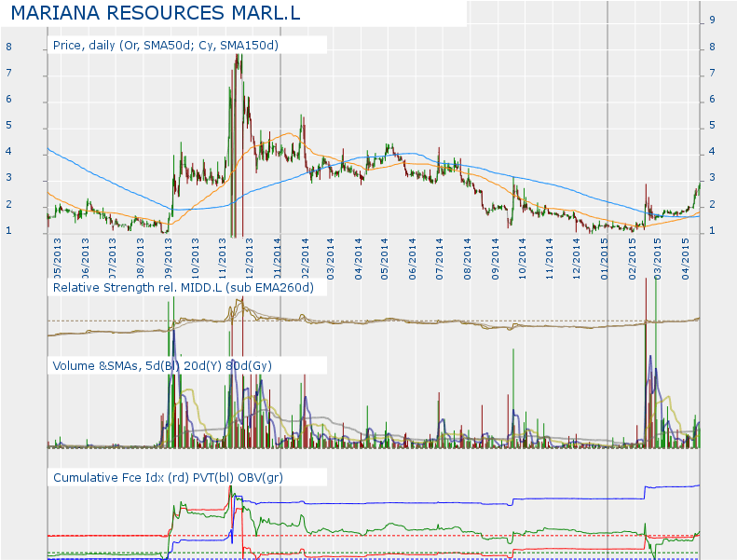Select the 7 value on the left price axis
This screenshot has height=560, width=737.
8,73
